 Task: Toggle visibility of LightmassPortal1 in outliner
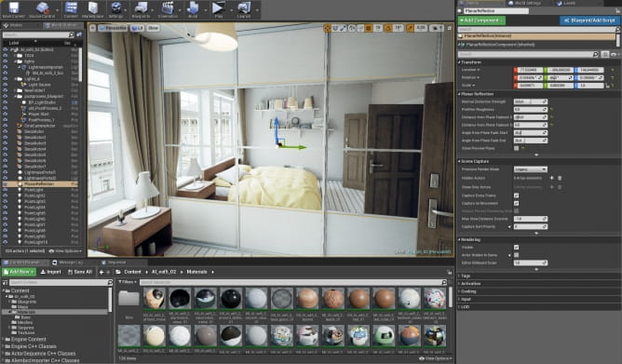tap(6, 172)
